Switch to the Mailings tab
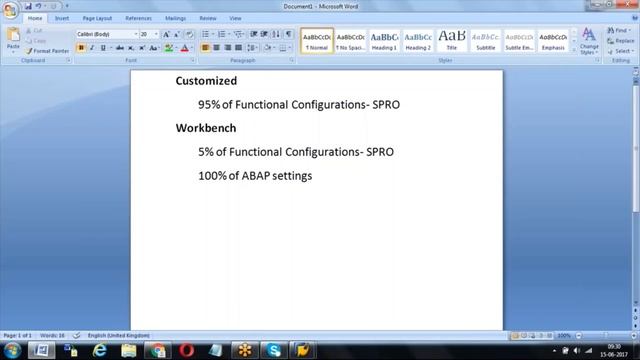 coord(176,18)
